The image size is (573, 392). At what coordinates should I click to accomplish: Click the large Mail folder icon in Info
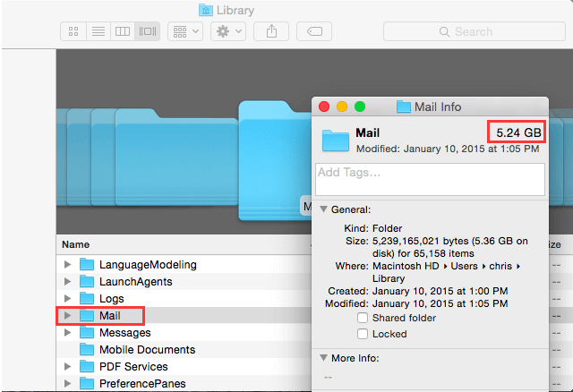336,141
